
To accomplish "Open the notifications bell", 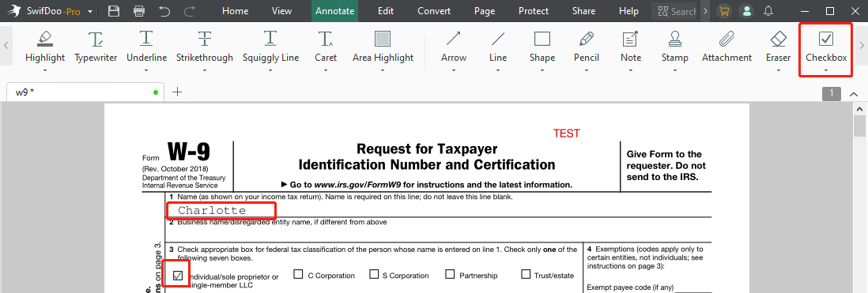I will point(768,11).
